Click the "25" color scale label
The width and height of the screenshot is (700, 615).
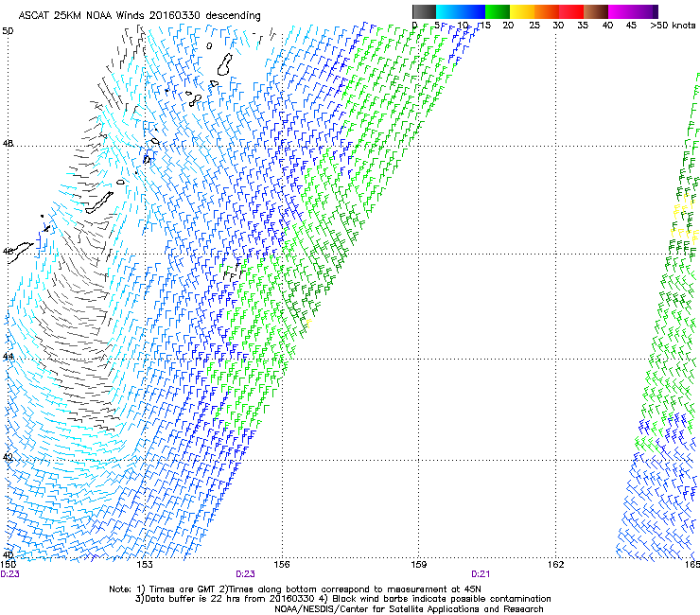pyautogui.click(x=534, y=25)
